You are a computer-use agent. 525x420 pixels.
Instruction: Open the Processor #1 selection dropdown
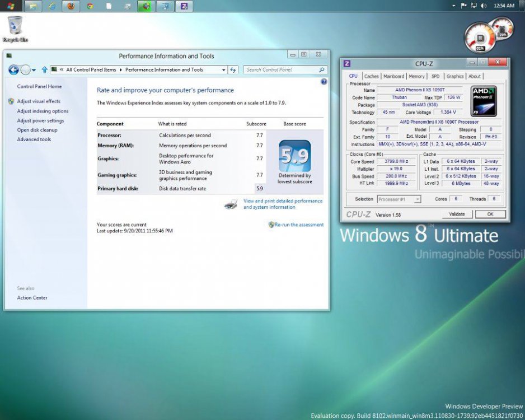(399, 199)
